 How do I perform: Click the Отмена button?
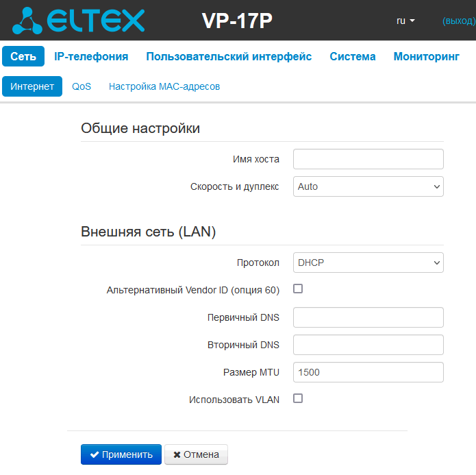click(196, 454)
